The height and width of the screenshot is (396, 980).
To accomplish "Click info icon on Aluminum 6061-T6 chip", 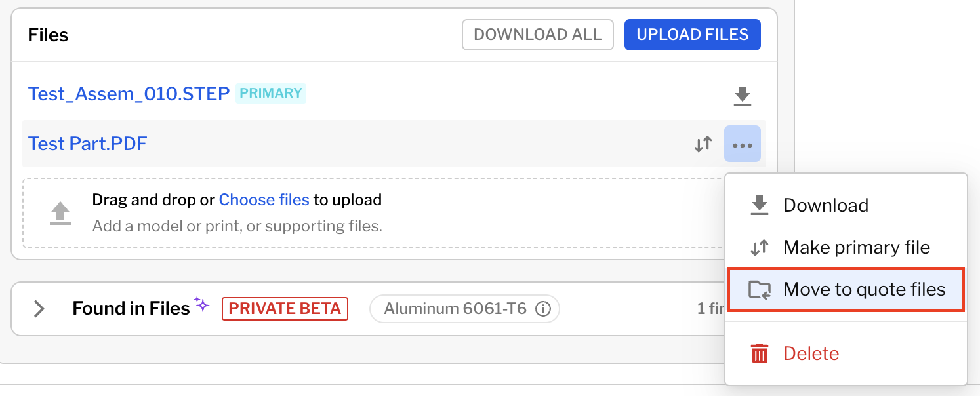I will (542, 309).
